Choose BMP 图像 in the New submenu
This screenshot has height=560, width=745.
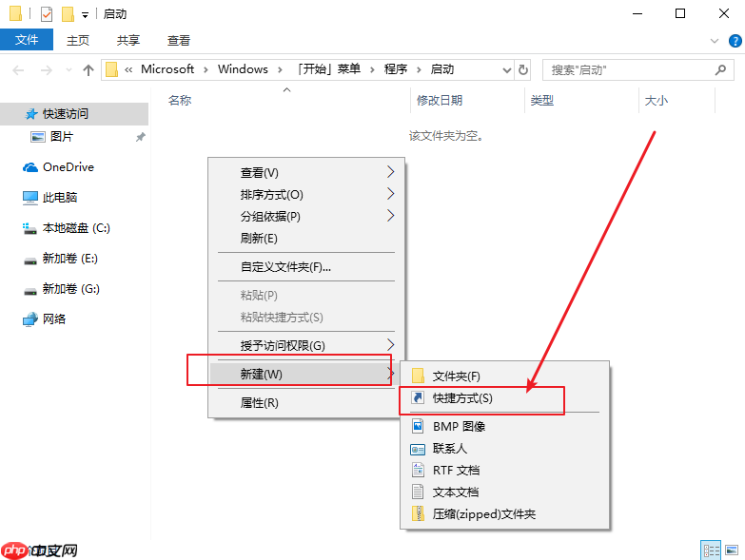point(504,426)
